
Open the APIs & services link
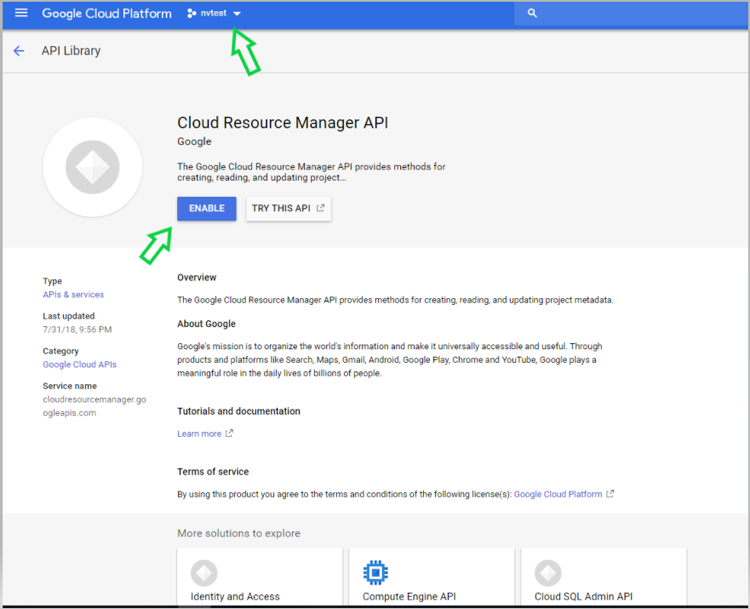(x=73, y=295)
